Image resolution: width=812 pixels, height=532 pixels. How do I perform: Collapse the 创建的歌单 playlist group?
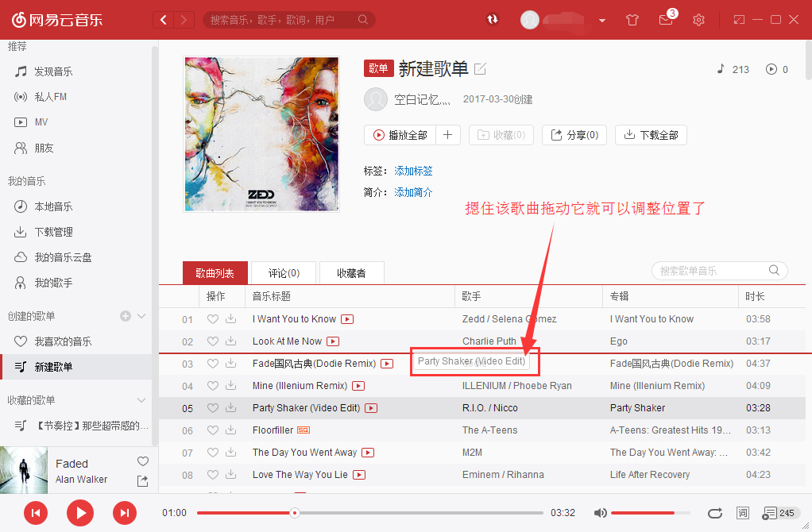point(141,315)
